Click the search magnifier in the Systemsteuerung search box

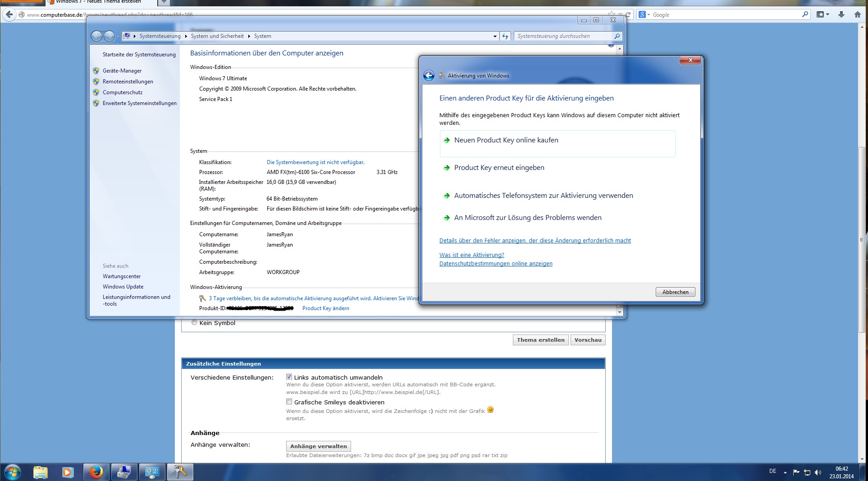pyautogui.click(x=617, y=36)
